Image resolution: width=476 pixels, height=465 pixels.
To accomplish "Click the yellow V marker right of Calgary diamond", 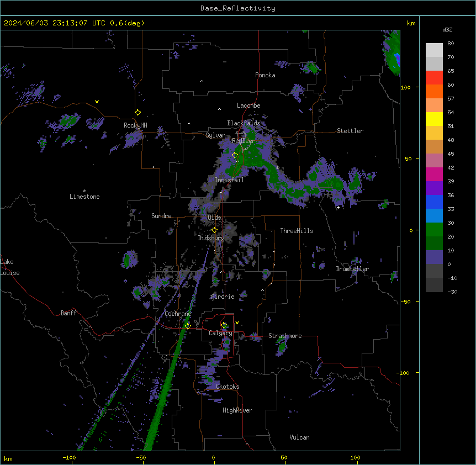I will 237,323.
